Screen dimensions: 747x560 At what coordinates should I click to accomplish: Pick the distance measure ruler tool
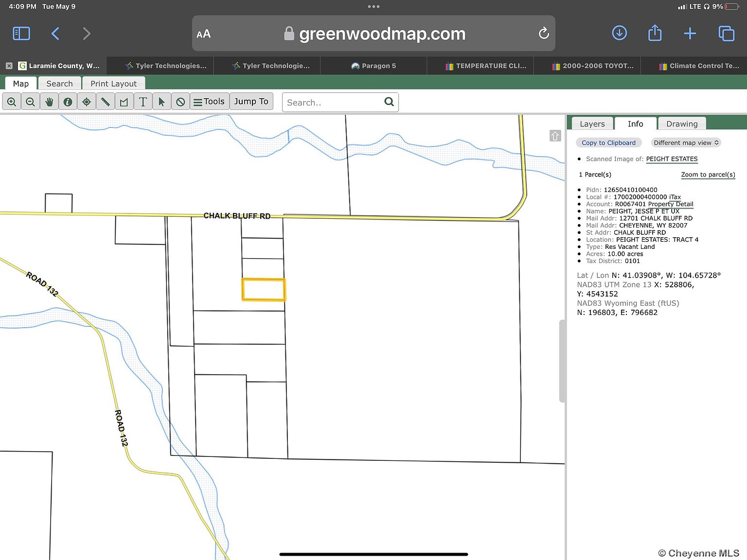click(x=106, y=101)
